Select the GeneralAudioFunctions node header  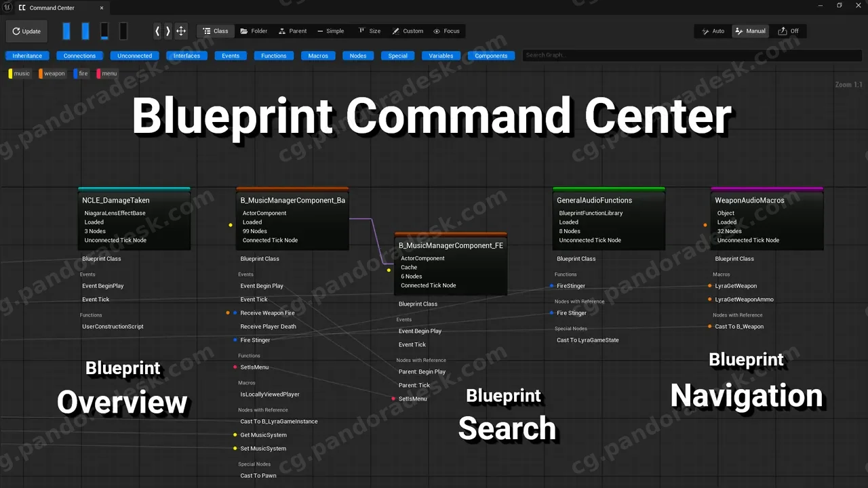pos(609,201)
